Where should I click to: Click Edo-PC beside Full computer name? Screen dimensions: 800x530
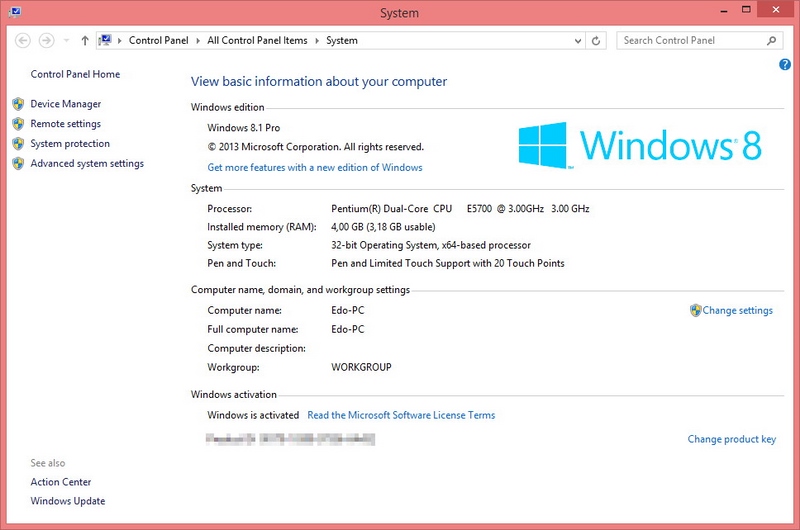[x=347, y=329]
